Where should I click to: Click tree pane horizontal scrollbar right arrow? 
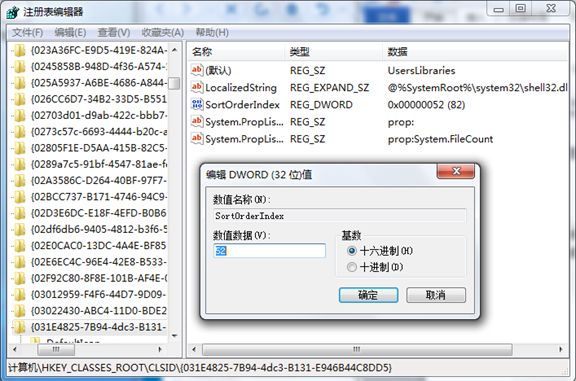pos(160,349)
